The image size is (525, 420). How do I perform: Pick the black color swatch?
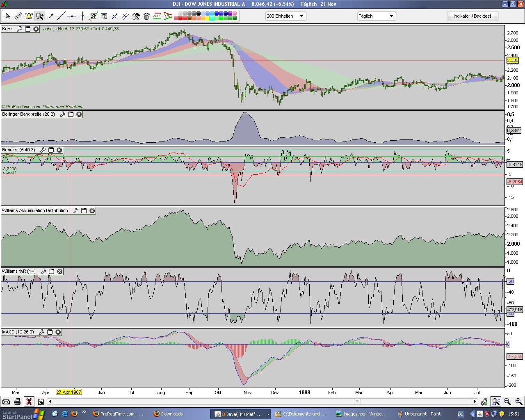coord(199,14)
